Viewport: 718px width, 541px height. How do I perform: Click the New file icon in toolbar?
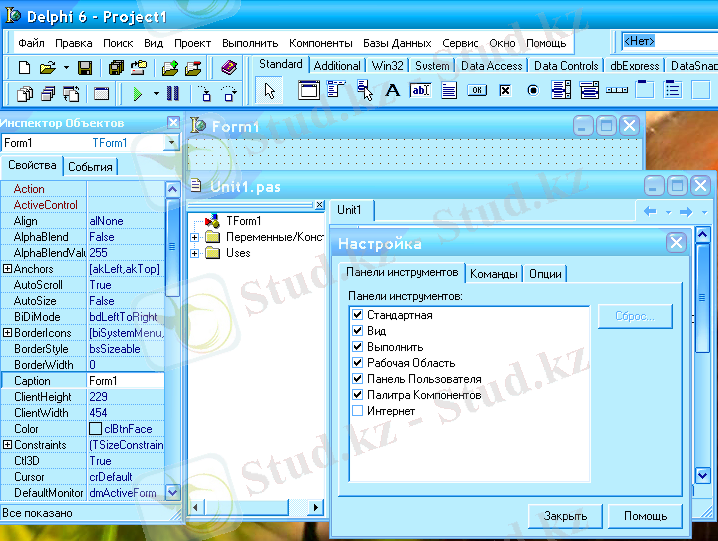24,68
